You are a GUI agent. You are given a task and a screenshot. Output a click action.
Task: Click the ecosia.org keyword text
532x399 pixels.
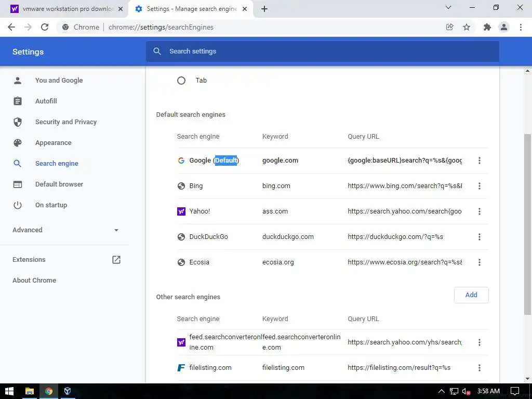pyautogui.click(x=278, y=262)
